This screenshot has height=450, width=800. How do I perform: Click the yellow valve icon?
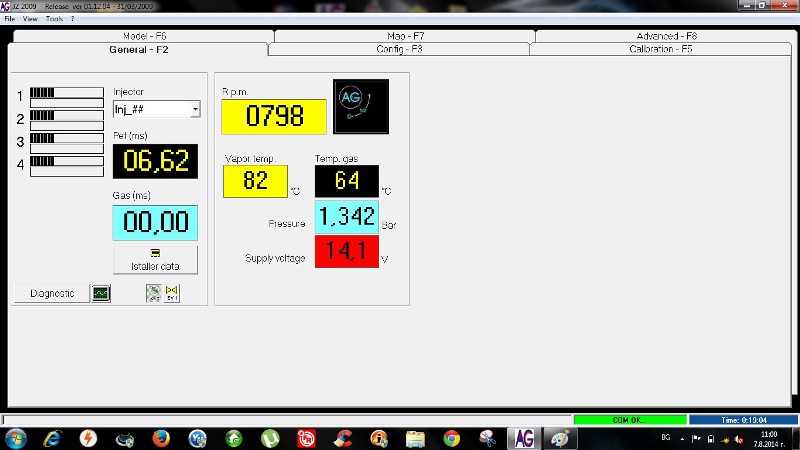pos(171,293)
